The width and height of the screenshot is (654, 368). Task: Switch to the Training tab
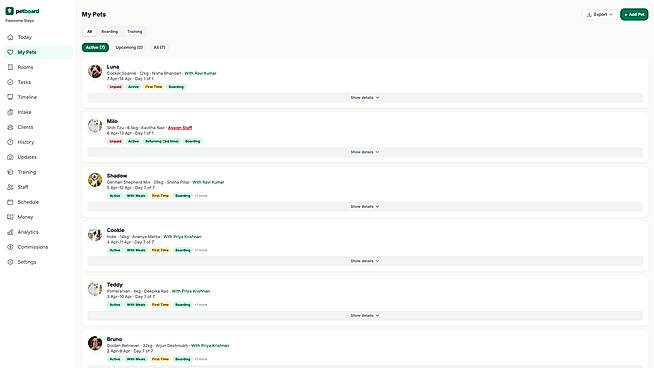(x=134, y=32)
